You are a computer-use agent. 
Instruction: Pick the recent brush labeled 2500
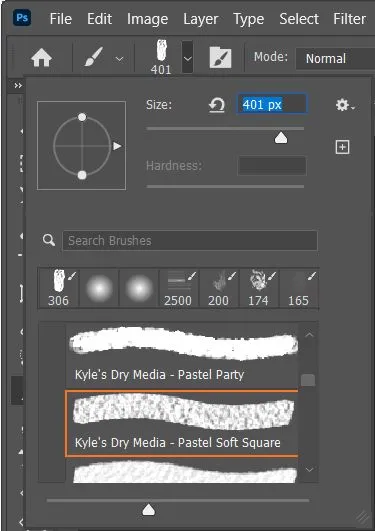pyautogui.click(x=178, y=289)
